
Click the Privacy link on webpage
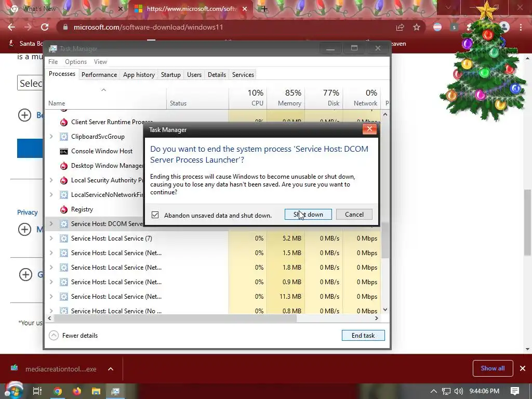click(27, 212)
